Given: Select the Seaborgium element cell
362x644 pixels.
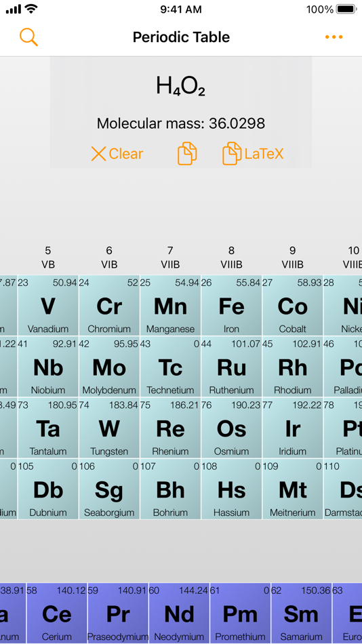Looking at the screenshot, I should (x=109, y=489).
